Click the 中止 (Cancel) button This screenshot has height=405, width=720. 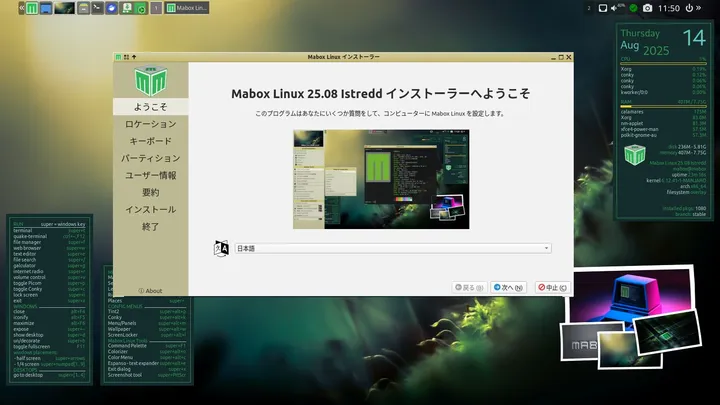point(552,288)
